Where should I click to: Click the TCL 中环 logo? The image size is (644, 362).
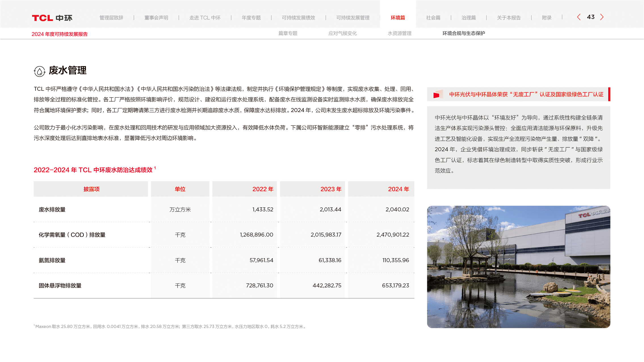click(52, 18)
